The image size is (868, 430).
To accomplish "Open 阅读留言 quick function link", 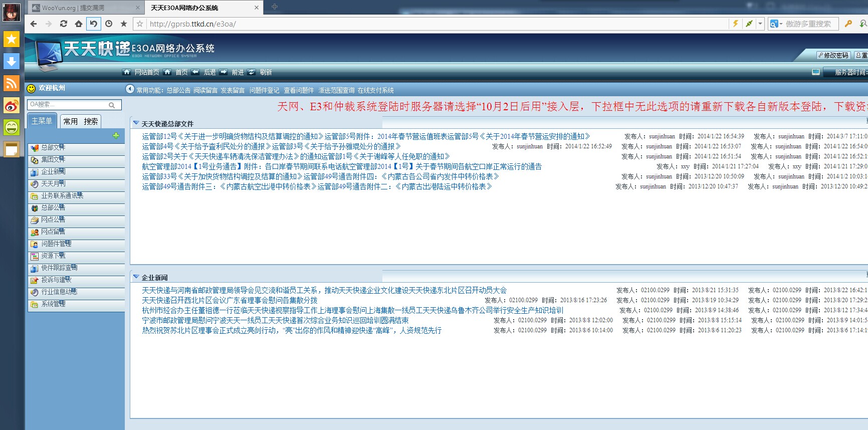I will coord(205,90).
